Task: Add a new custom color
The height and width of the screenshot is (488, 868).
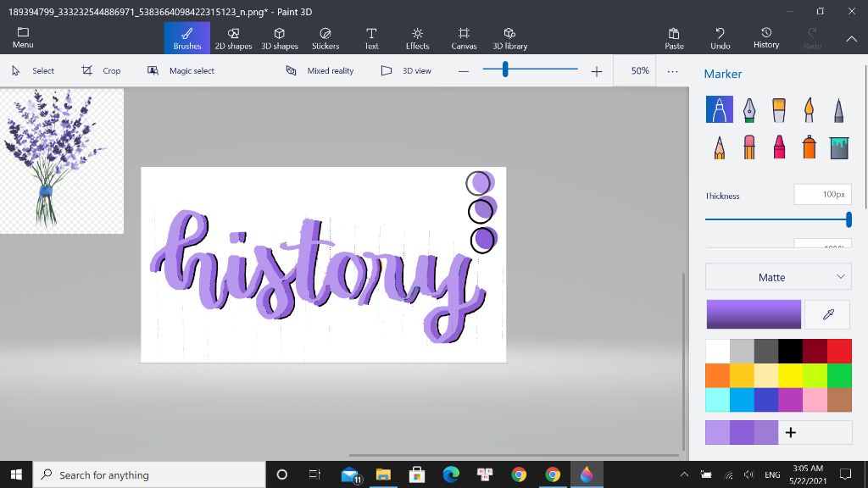Action: 791,433
